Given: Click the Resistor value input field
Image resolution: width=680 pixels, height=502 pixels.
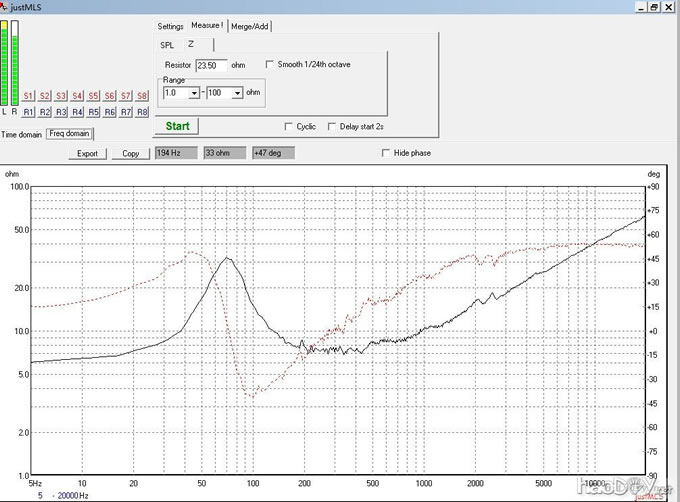Looking at the screenshot, I should click(211, 65).
